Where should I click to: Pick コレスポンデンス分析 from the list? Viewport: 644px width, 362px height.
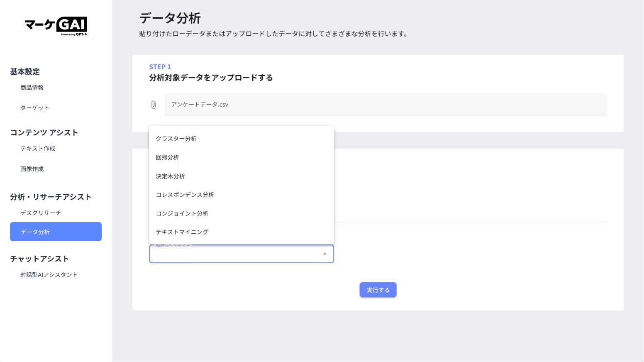click(185, 195)
